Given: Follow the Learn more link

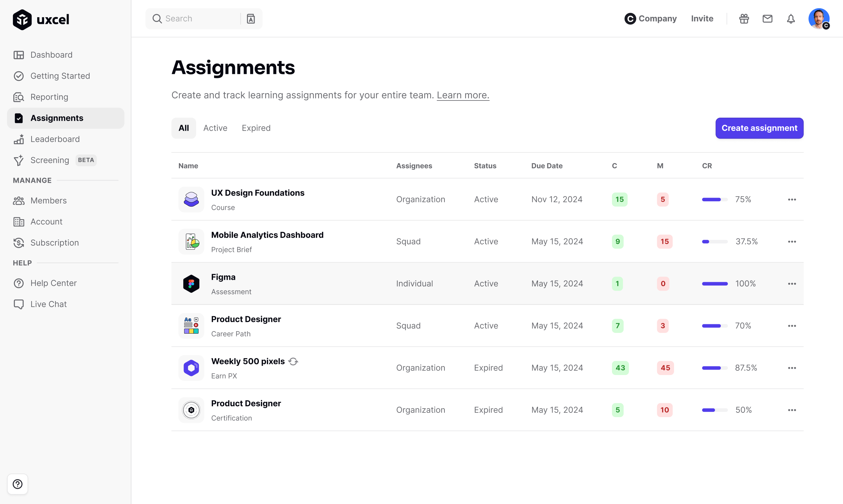Looking at the screenshot, I should coord(463,95).
